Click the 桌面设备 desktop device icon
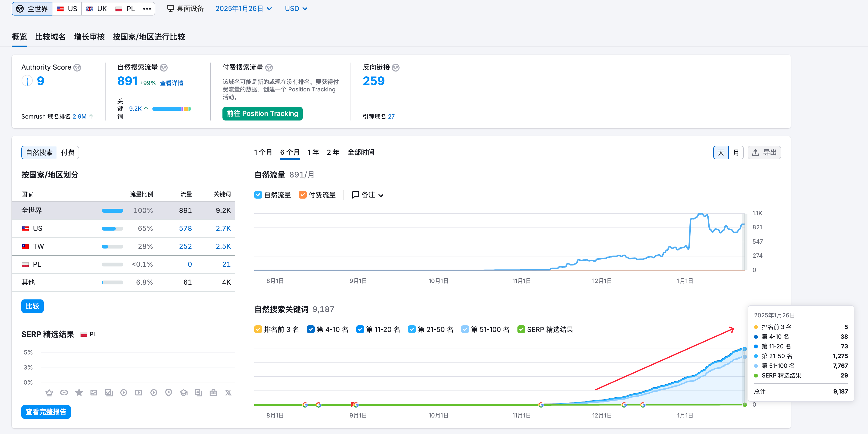 click(171, 8)
